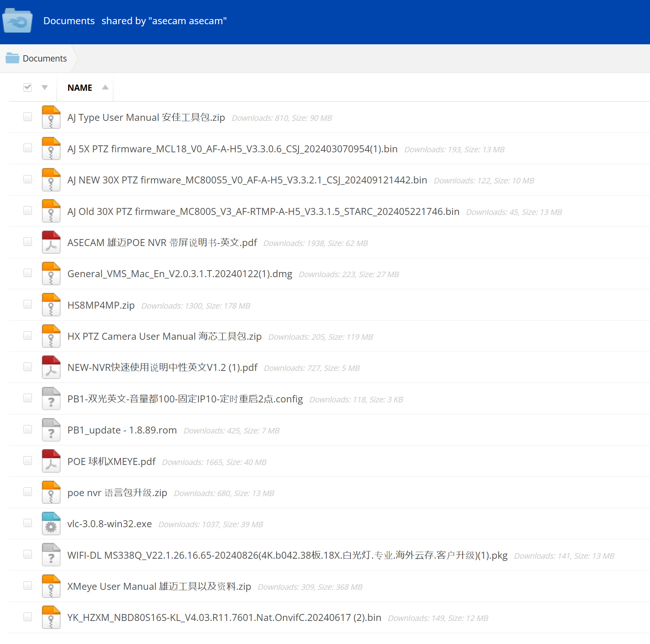Viewport: 650px width, 644px height.
Task: Click the PDF icon for NEW-NVR quick guide
Action: click(x=51, y=367)
